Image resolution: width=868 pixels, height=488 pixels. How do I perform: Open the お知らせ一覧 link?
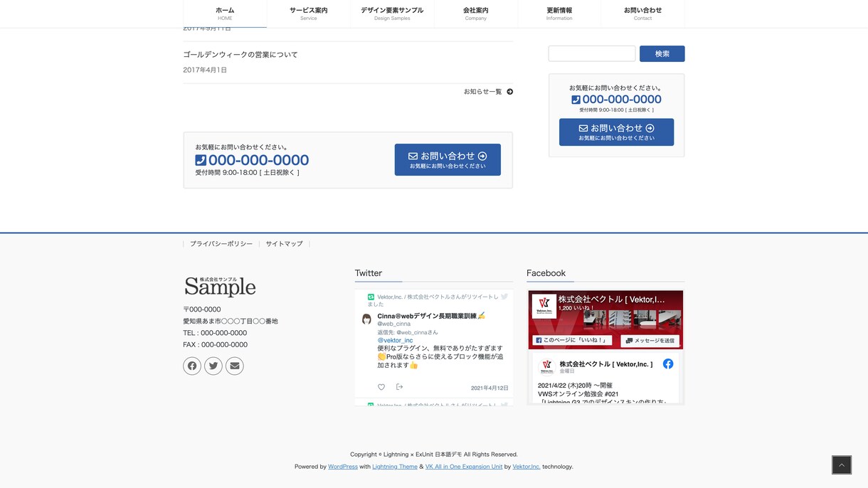[x=483, y=92]
